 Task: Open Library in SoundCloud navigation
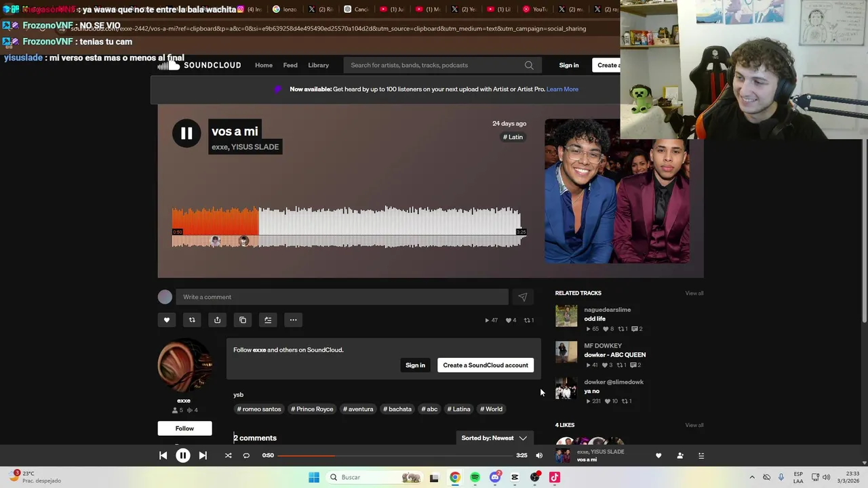coord(318,65)
